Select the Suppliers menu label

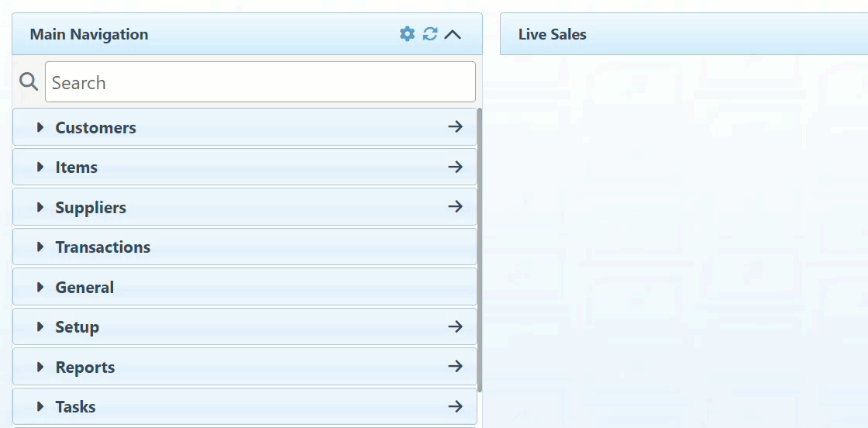[91, 208]
